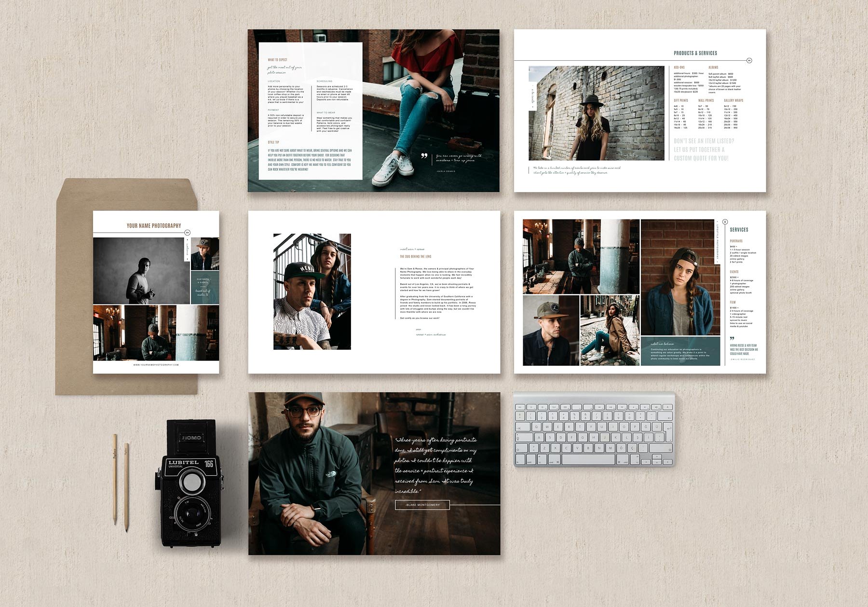Click the circled arrow icon beside Products & Services
868x607 pixels.
coord(749,60)
